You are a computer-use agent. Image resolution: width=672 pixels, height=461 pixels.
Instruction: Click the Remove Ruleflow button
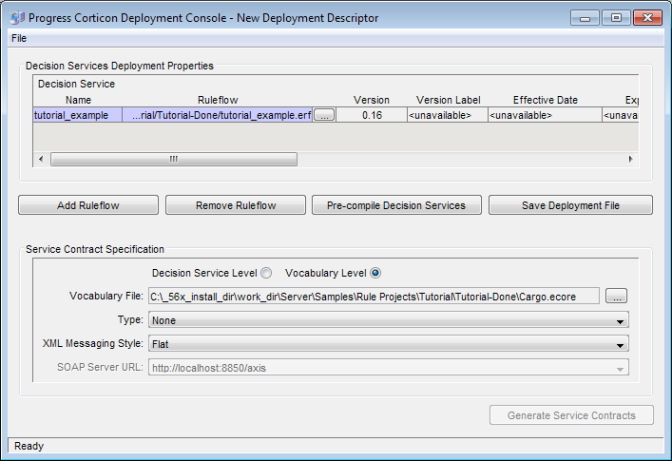(x=236, y=205)
